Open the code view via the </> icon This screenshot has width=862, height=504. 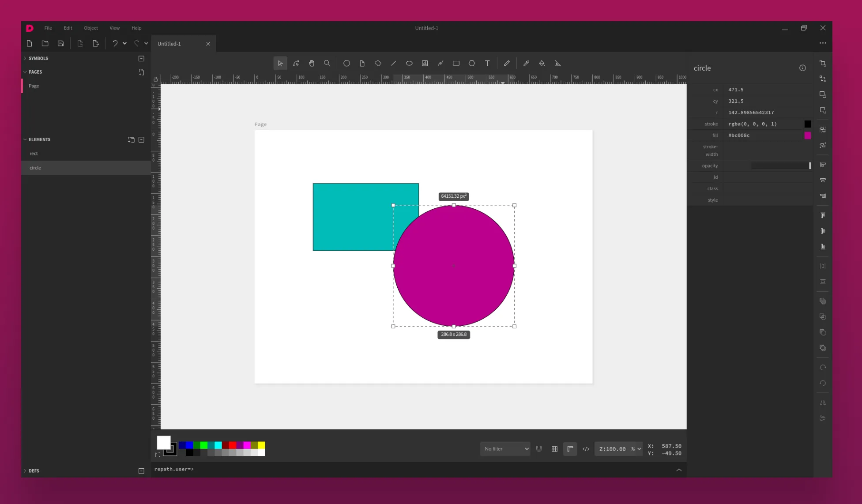point(586,449)
